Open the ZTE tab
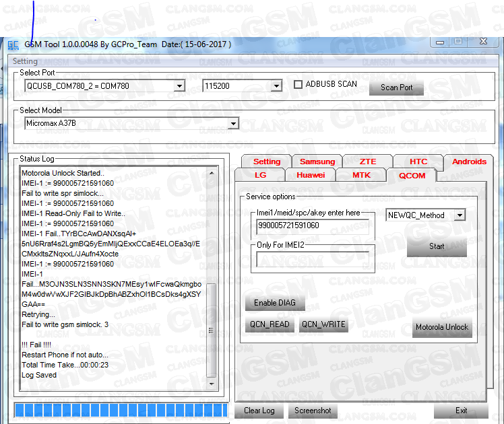The width and height of the screenshot is (504, 424). (x=368, y=162)
